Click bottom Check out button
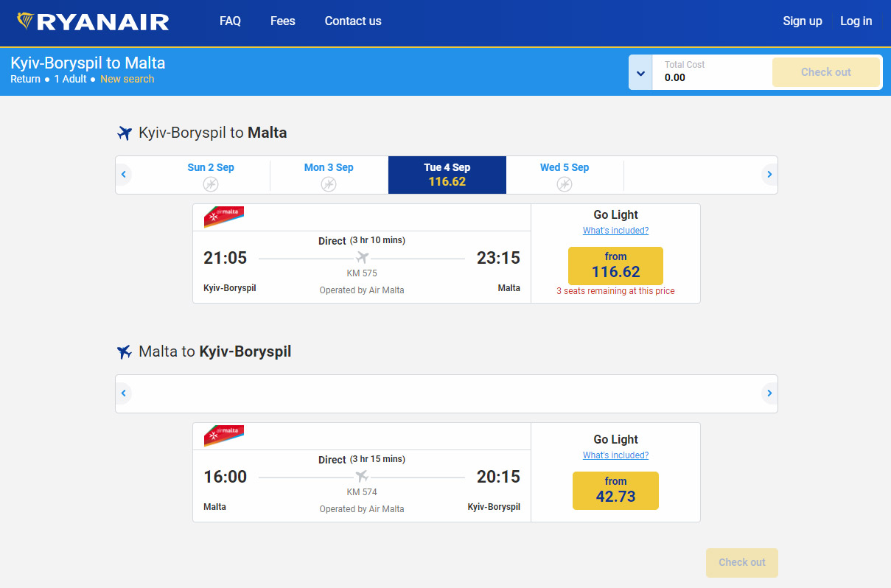 point(742,562)
